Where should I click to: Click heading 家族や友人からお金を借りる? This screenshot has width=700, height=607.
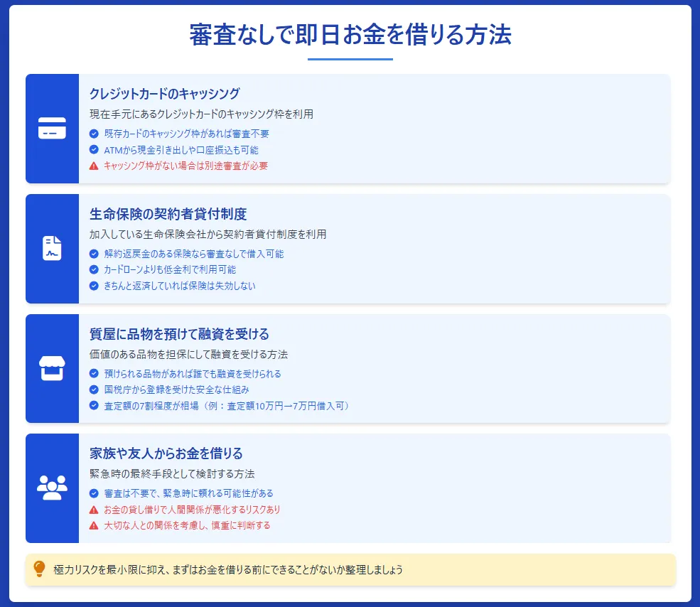pos(166,453)
